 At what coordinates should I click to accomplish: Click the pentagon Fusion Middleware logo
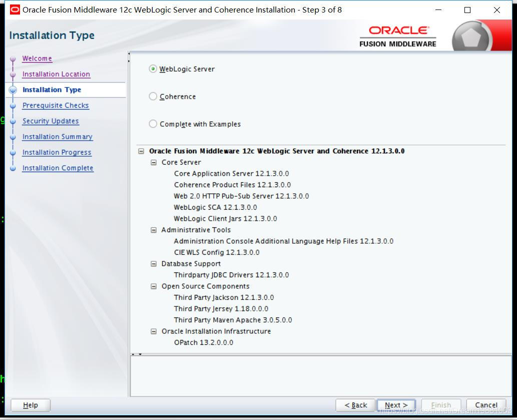[471, 37]
